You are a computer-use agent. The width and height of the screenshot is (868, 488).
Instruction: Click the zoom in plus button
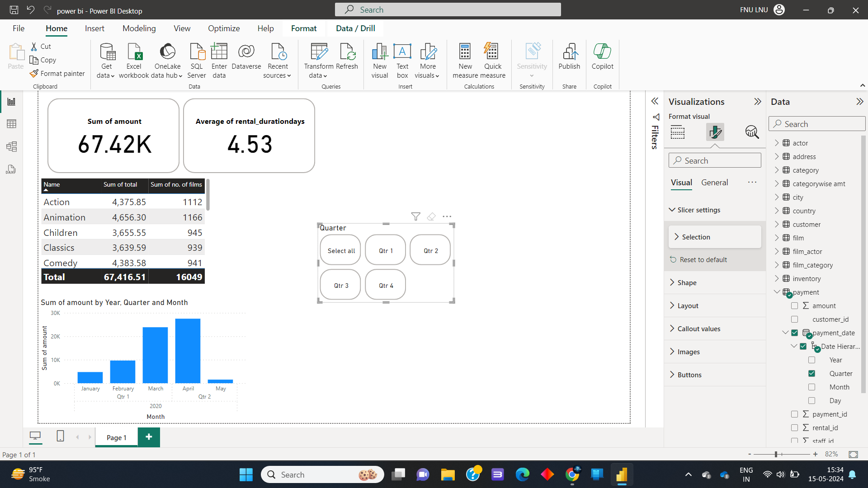(815, 454)
